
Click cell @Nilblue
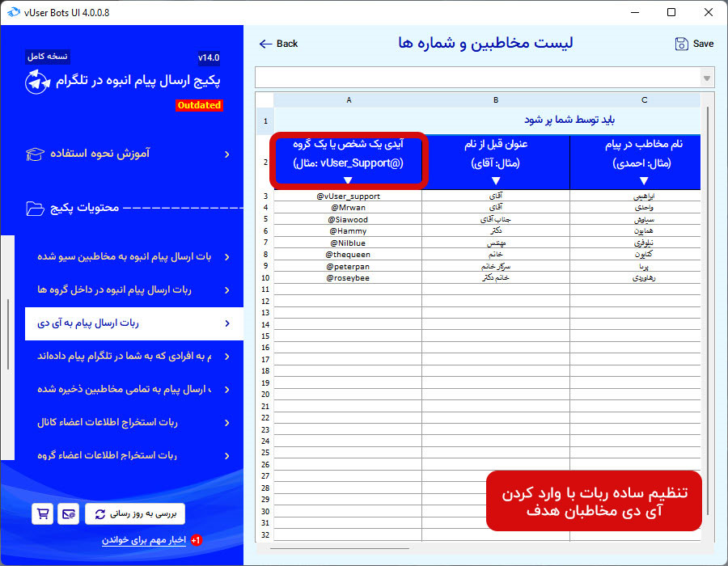[348, 243]
